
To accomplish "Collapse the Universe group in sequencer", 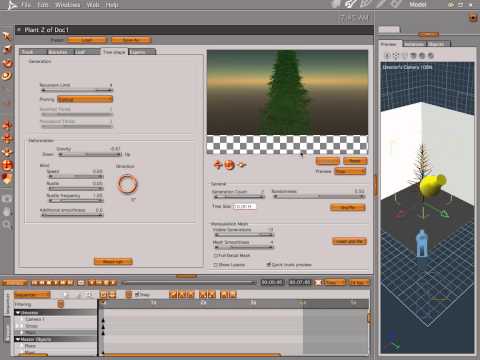I will [x=18, y=313].
